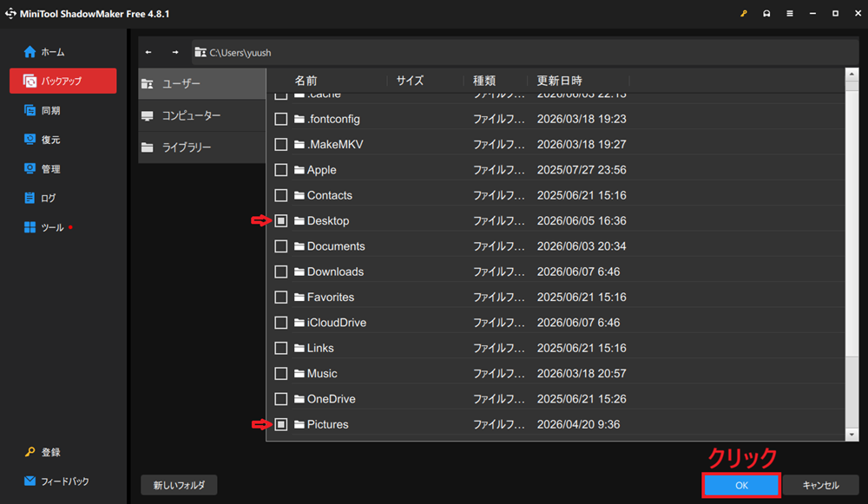Image resolution: width=868 pixels, height=504 pixels.
Task: Click the キャンセル button
Action: pos(820,485)
